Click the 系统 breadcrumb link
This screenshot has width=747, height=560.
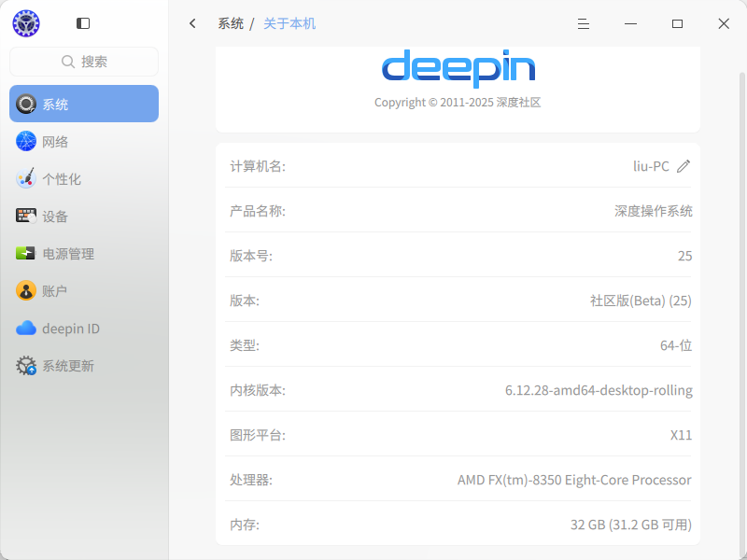pos(231,23)
